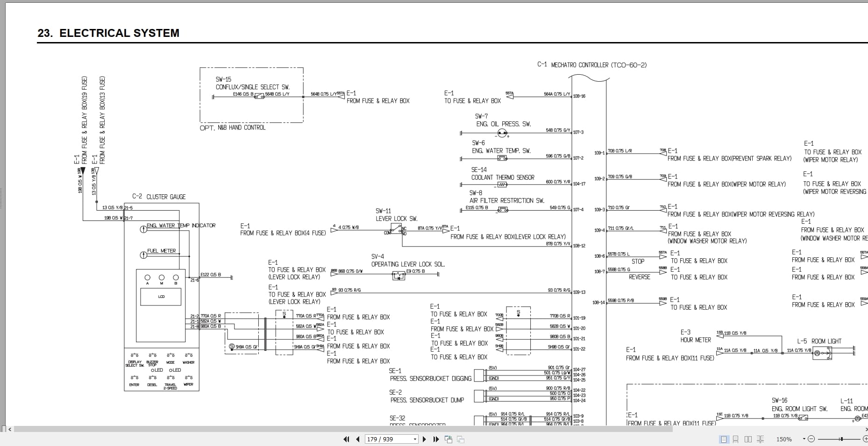Click the MECHATRO CONTROLLER (TCO-60-2) label

[598, 65]
